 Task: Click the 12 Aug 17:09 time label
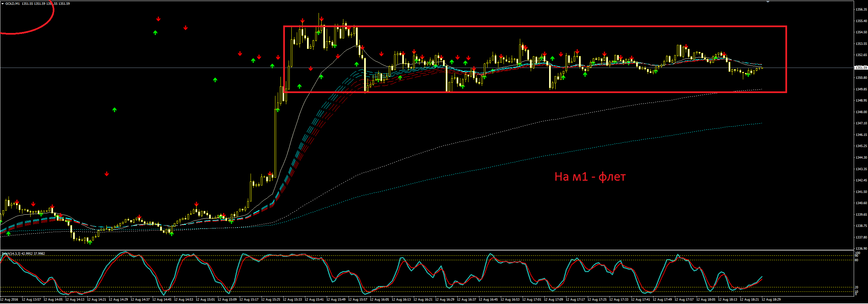(554, 300)
